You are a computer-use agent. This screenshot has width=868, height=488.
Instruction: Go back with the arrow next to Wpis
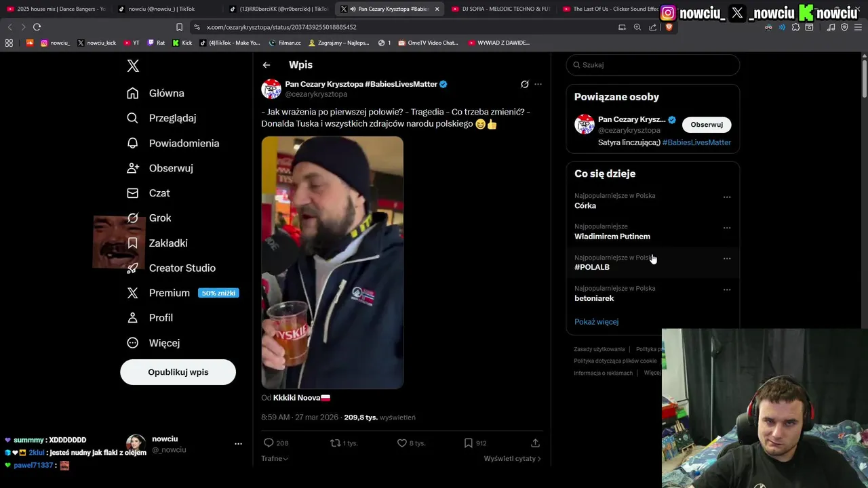pyautogui.click(x=267, y=65)
